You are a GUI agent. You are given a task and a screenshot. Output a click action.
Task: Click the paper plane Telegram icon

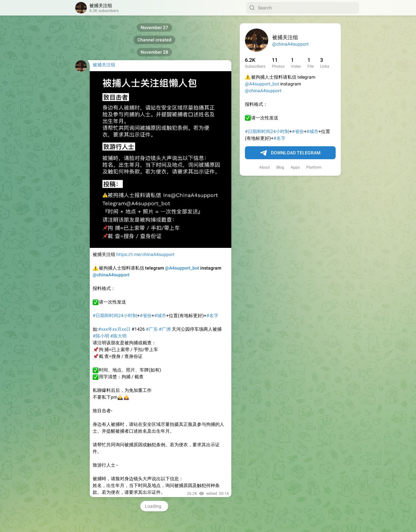point(264,153)
